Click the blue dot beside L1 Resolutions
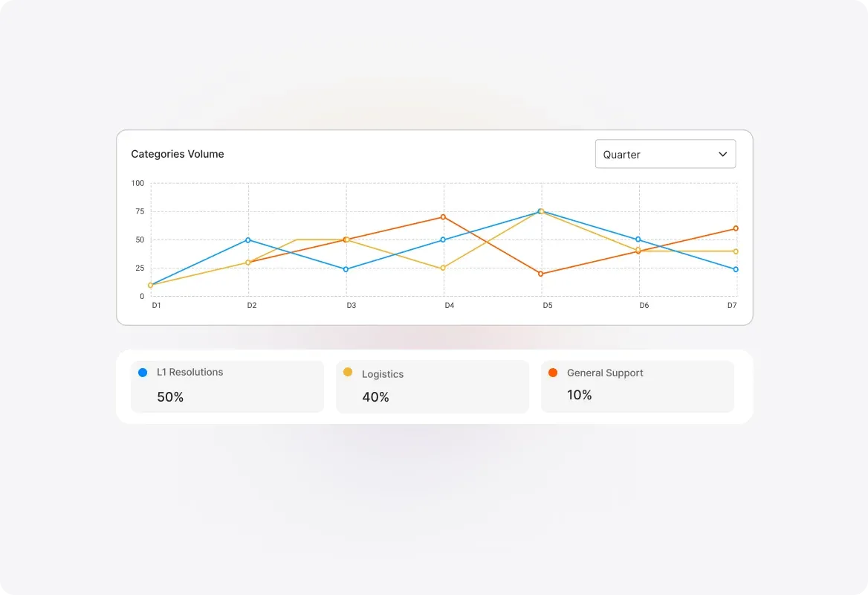The image size is (868, 595). point(143,373)
